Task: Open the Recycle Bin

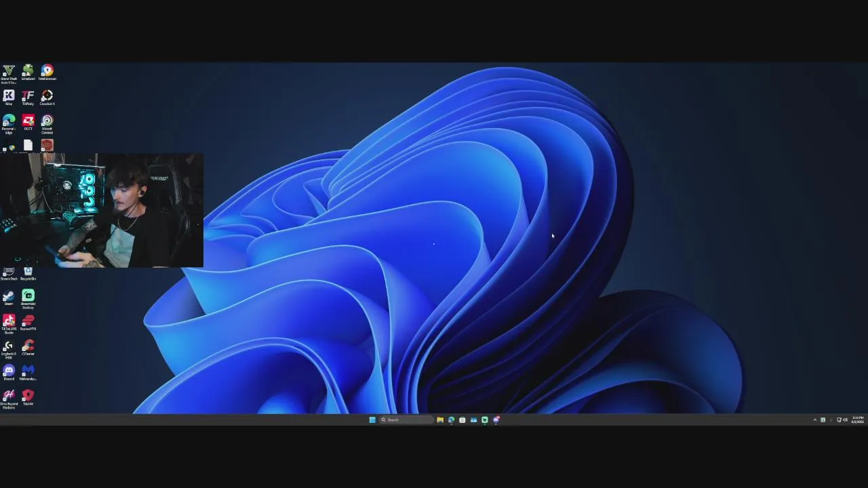Action: (28, 273)
